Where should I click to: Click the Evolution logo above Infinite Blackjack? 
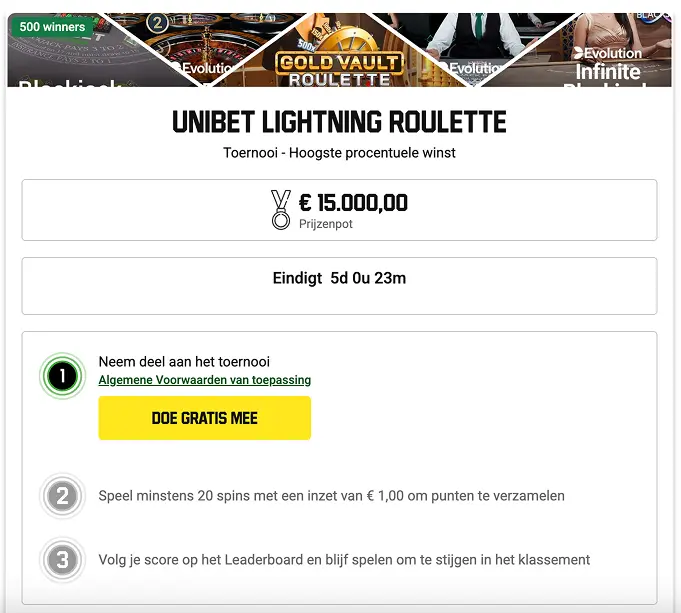coord(608,52)
